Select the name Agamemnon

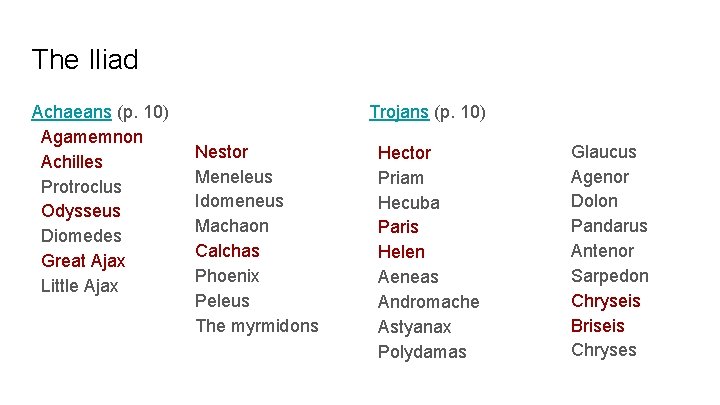click(91, 136)
